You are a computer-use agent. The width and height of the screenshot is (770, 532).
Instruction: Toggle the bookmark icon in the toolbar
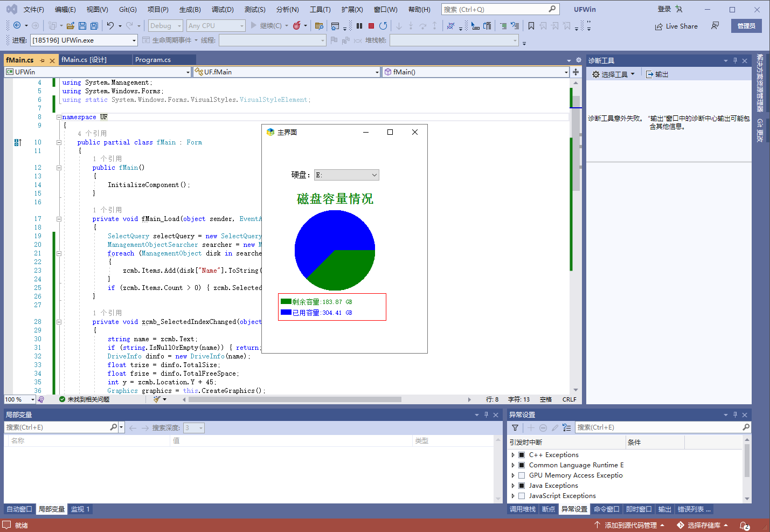point(531,25)
